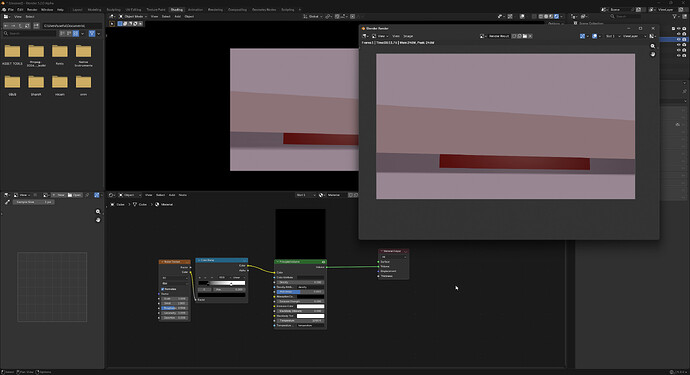The height and width of the screenshot is (375, 690).
Task: Click the Density value field on Principled Volume
Action: point(300,282)
